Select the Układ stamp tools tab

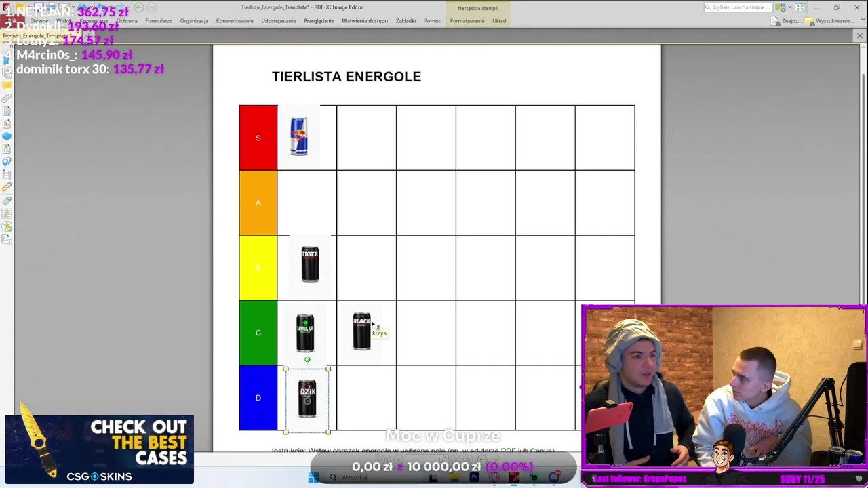[499, 21]
